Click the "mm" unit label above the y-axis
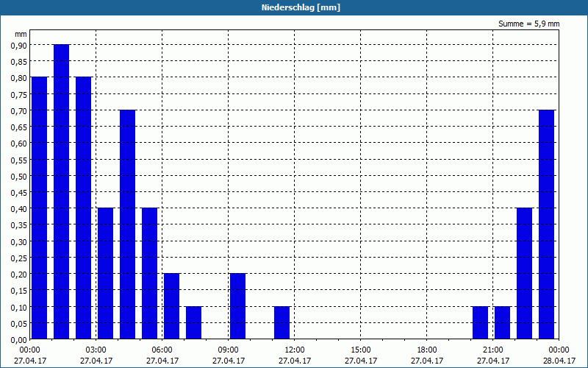Viewport: 588px width, 368px height. click(21, 34)
